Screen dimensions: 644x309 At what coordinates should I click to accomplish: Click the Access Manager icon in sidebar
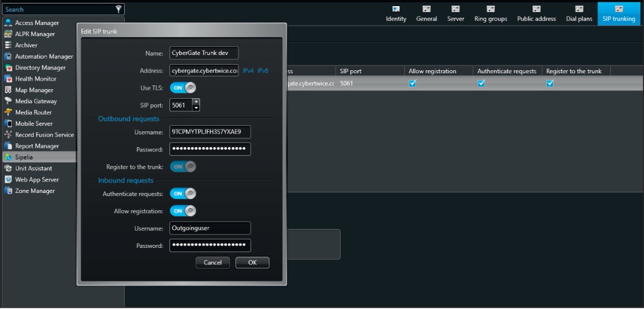(9, 23)
